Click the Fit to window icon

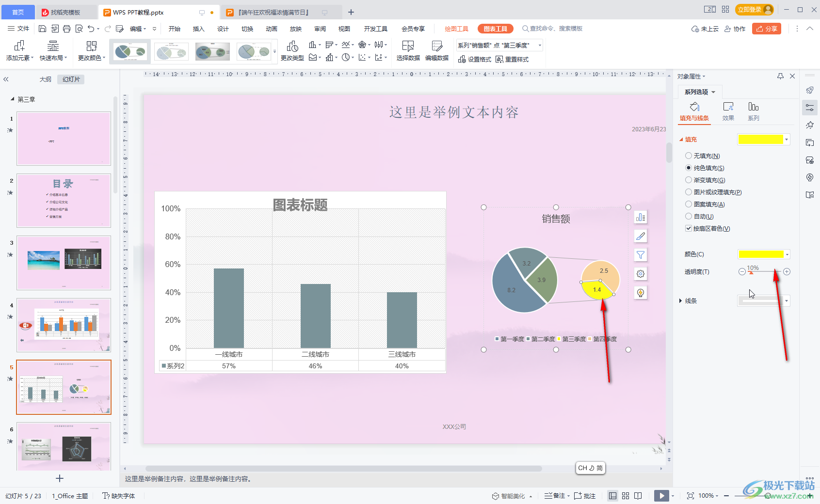click(x=691, y=496)
